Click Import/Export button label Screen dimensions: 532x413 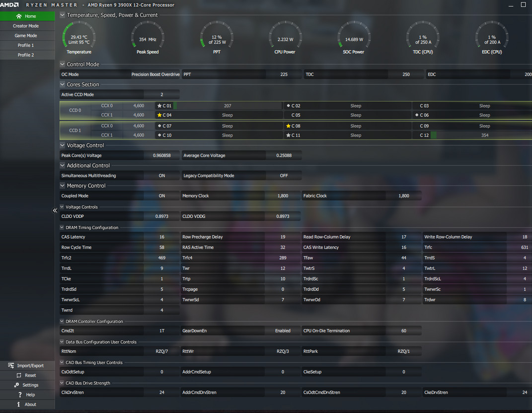pyautogui.click(x=30, y=365)
